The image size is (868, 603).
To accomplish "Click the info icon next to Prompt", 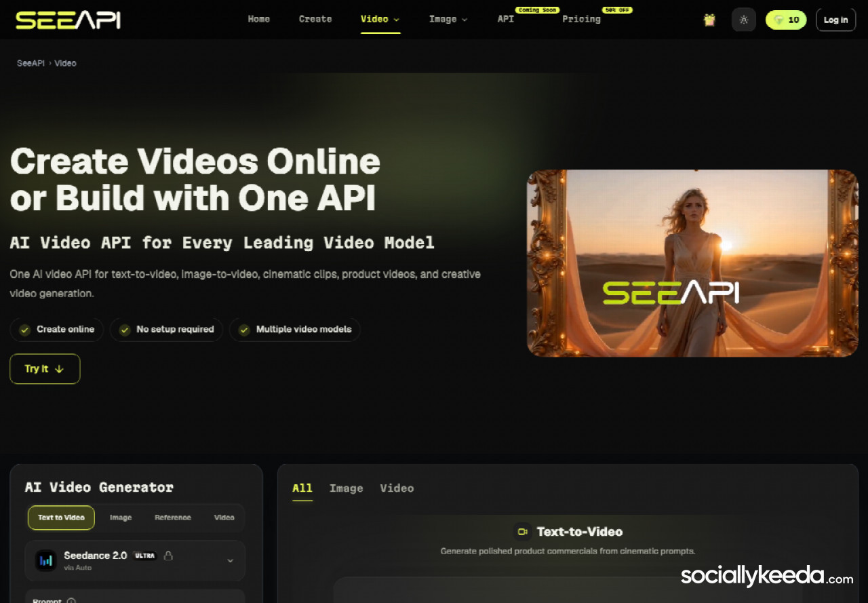I will [x=71, y=601].
